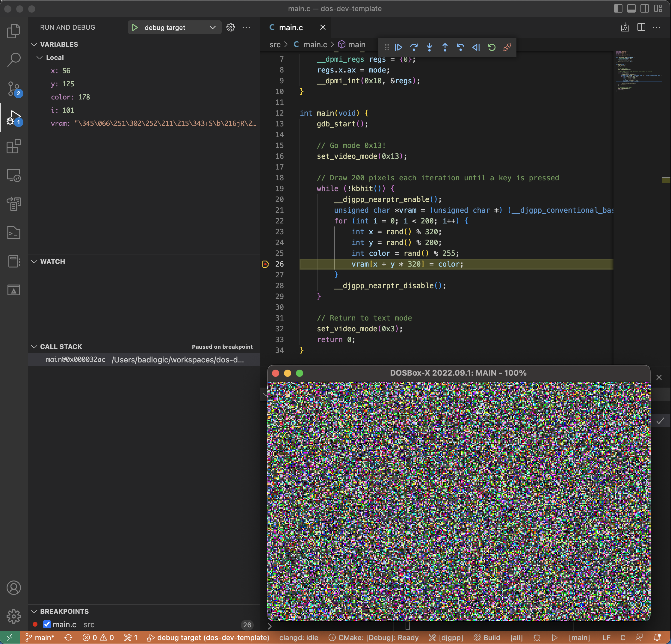Click the debug Continue button
This screenshot has height=644, width=671.
(x=398, y=47)
